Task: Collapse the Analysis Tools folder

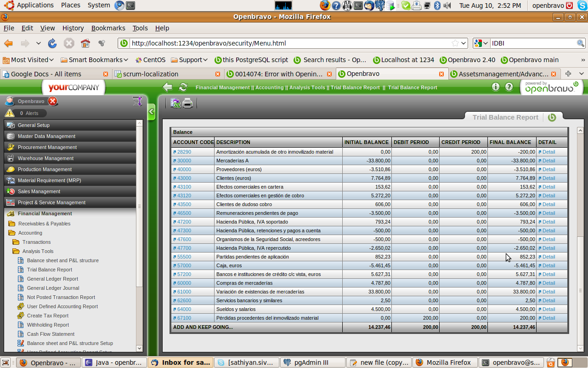Action: [16, 251]
